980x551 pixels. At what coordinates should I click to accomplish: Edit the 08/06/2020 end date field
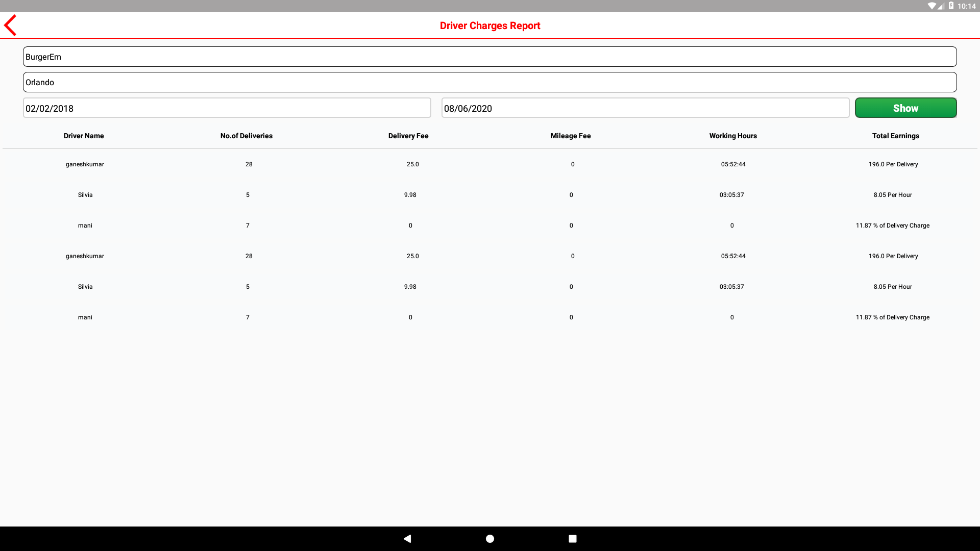[x=645, y=108]
